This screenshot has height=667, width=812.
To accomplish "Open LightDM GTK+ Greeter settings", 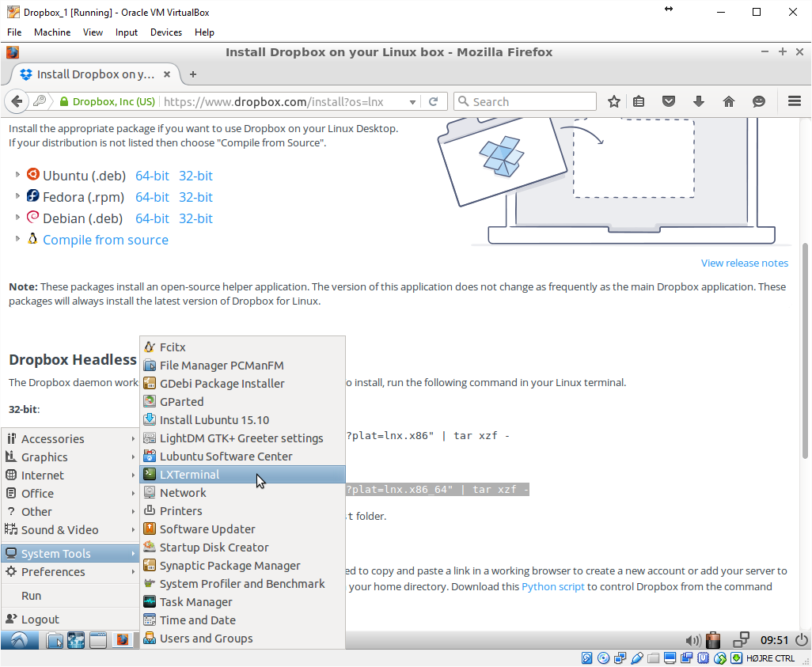I will [x=242, y=438].
